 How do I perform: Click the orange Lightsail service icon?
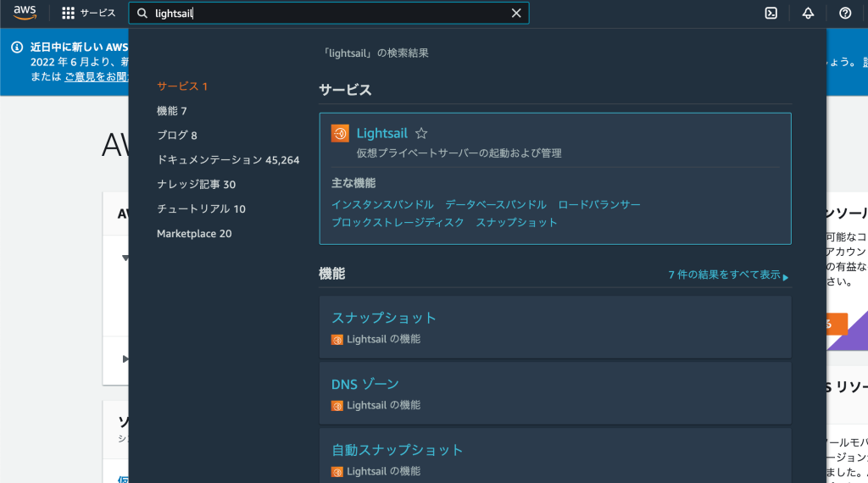point(340,133)
